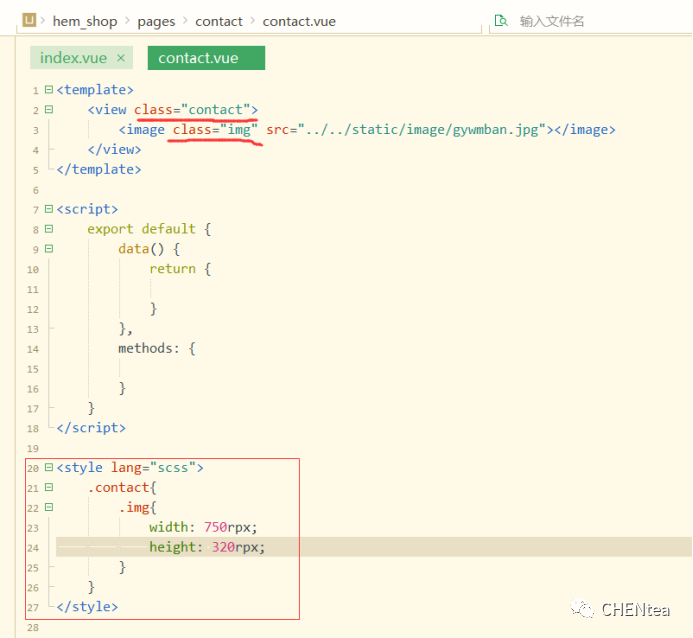Screen dimensions: 693x638
Task: Click the 'width: 750rpx;' declaration
Action: click(x=203, y=527)
